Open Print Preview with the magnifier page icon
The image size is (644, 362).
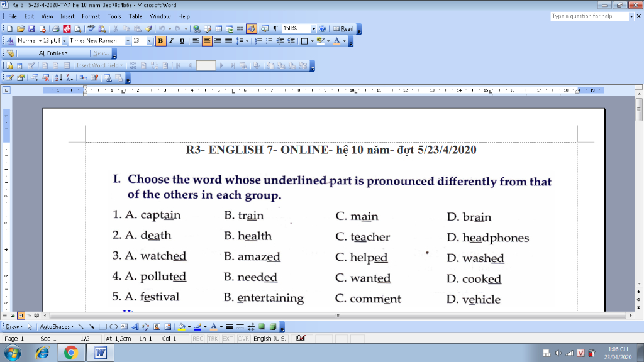(x=77, y=29)
